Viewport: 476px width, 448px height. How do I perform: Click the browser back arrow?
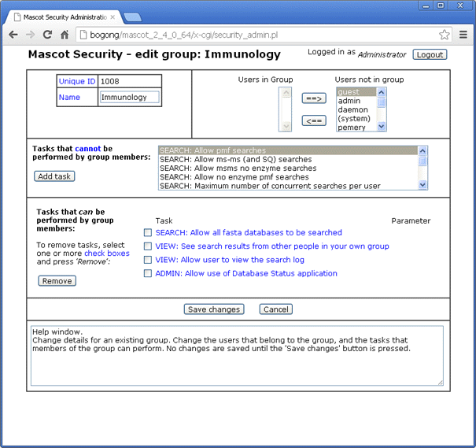point(13,35)
